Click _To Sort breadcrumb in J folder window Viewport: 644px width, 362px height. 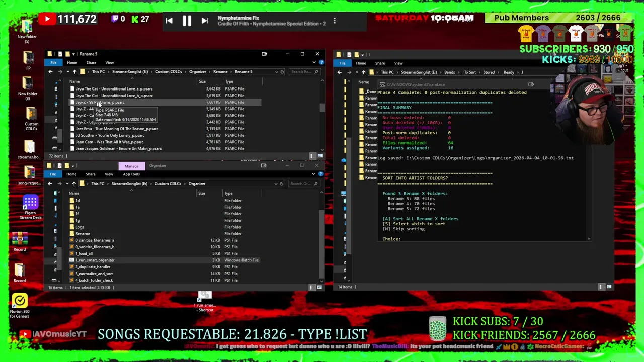pos(469,72)
